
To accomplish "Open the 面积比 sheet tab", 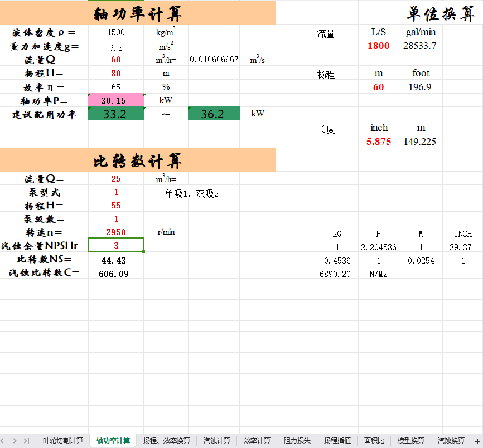I will pyautogui.click(x=374, y=441).
